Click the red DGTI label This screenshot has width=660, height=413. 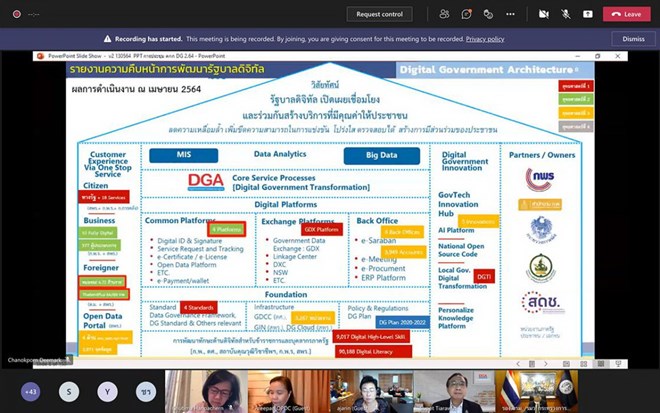click(484, 277)
